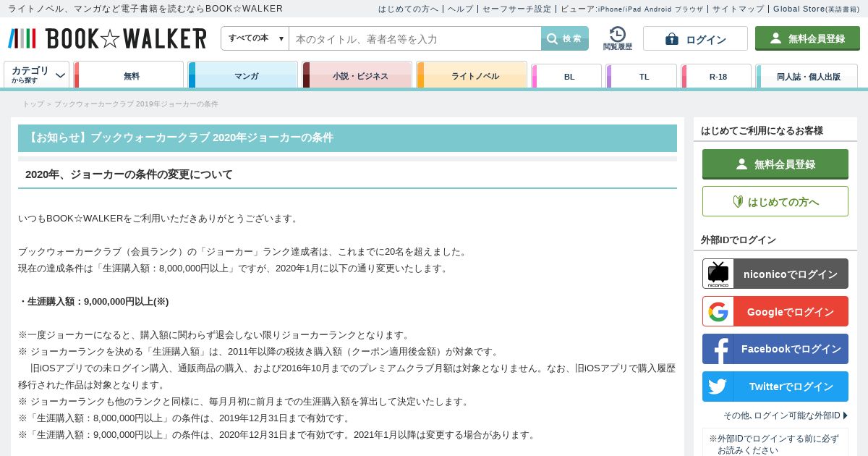
Task: Click the ブックウォーカークラブ 2019年ジョーカーの条件 breadcrumb text
Action: coord(136,104)
